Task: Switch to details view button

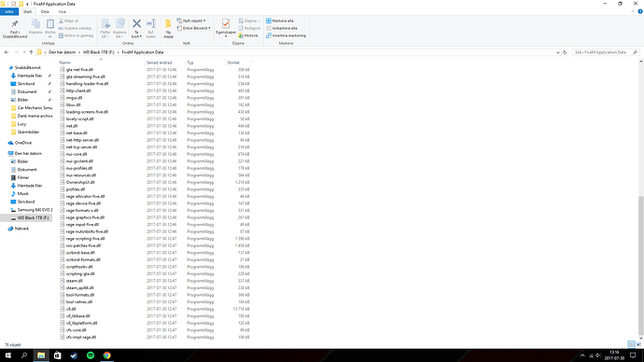Action: pos(631,344)
